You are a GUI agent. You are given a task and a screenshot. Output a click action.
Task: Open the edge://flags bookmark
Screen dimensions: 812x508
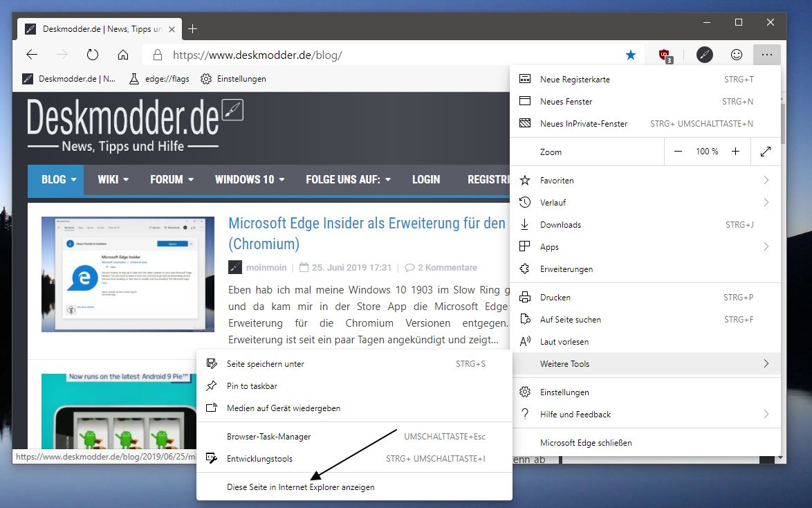click(159, 79)
